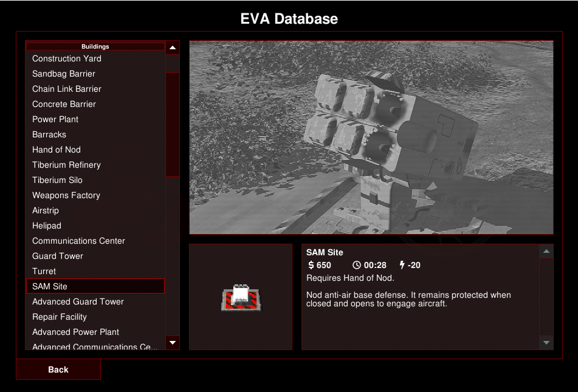The height and width of the screenshot is (392, 578).
Task: Select Hand of Nod building
Action: tap(95, 150)
